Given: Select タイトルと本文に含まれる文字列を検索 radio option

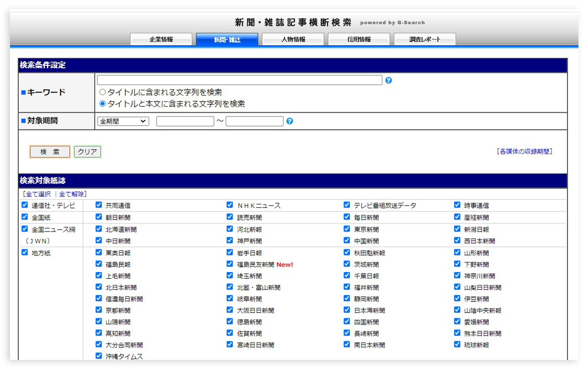Looking at the screenshot, I should click(102, 104).
